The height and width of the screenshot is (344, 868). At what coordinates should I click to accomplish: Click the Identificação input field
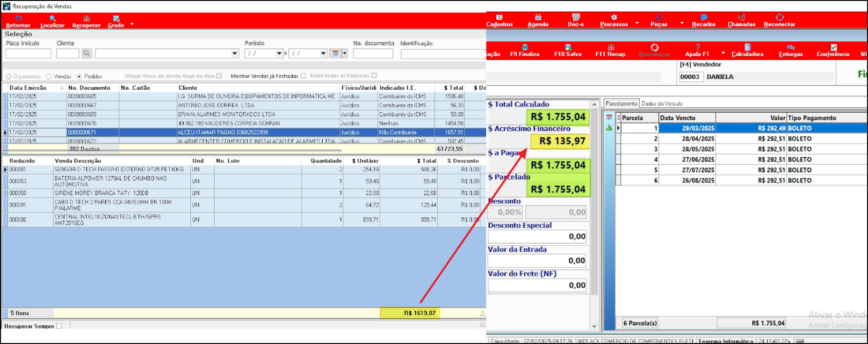(x=443, y=53)
